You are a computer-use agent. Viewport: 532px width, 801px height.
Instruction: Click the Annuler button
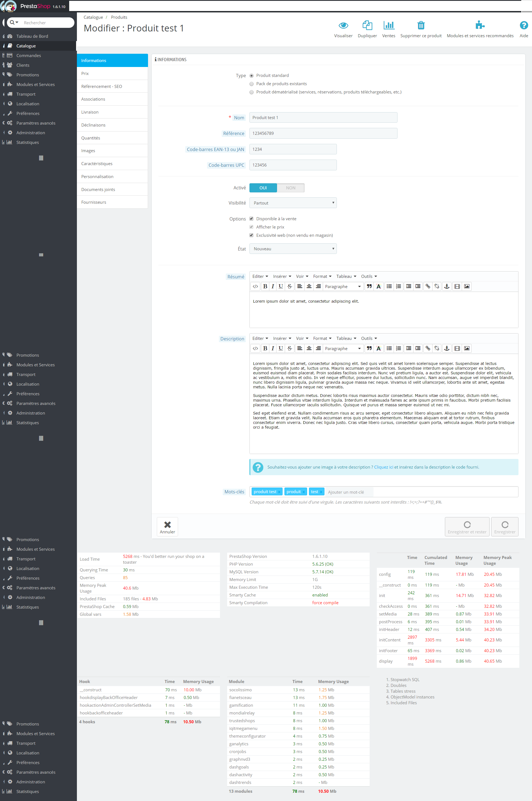point(167,527)
